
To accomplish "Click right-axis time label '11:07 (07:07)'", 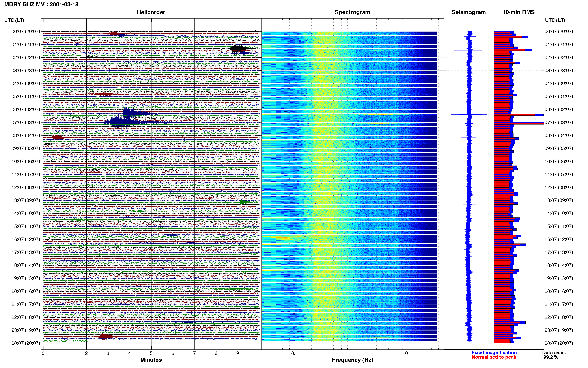I will [559, 174].
